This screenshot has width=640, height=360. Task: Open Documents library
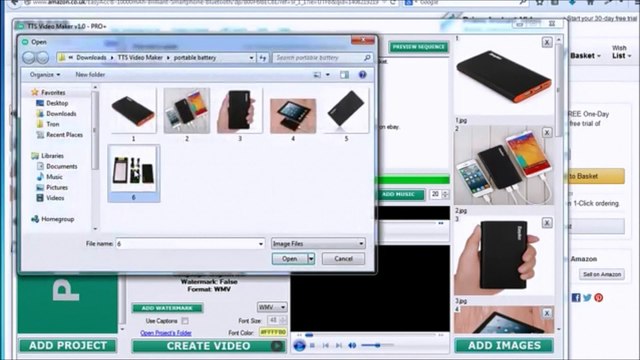(x=61, y=167)
